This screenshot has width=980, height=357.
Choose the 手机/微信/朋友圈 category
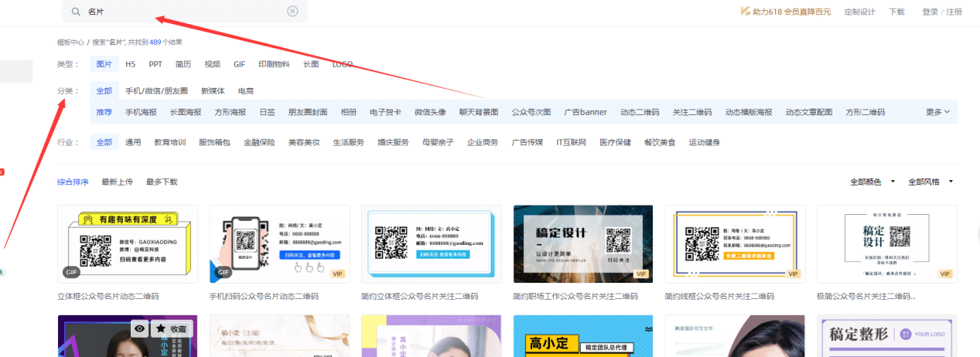(x=156, y=90)
